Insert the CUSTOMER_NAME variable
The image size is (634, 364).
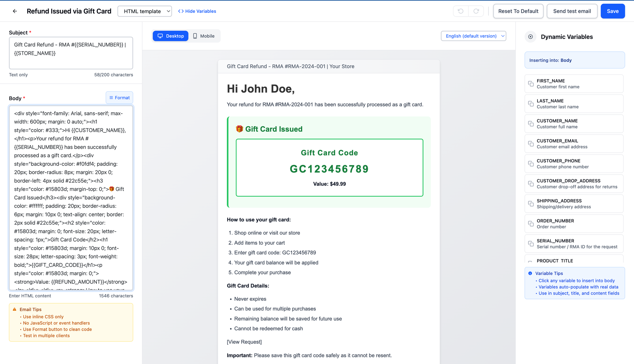pos(577,124)
